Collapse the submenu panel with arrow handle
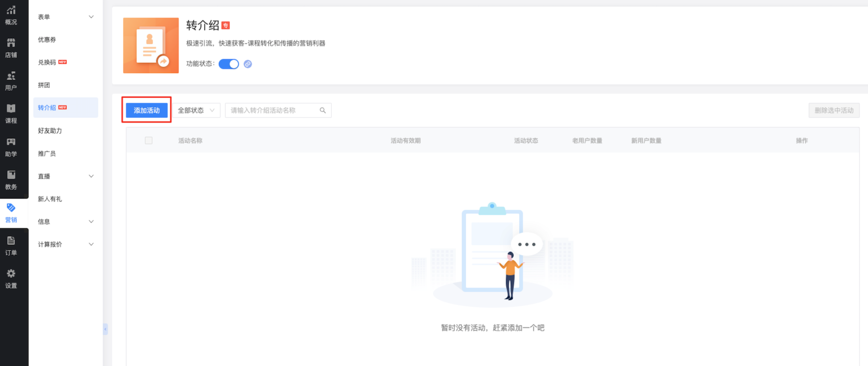The image size is (868, 366). coord(105,329)
